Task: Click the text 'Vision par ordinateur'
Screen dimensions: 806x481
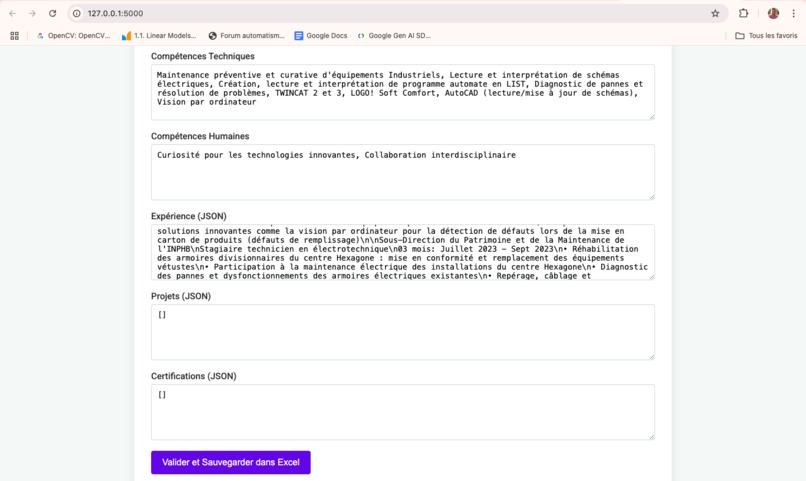Action: 207,102
